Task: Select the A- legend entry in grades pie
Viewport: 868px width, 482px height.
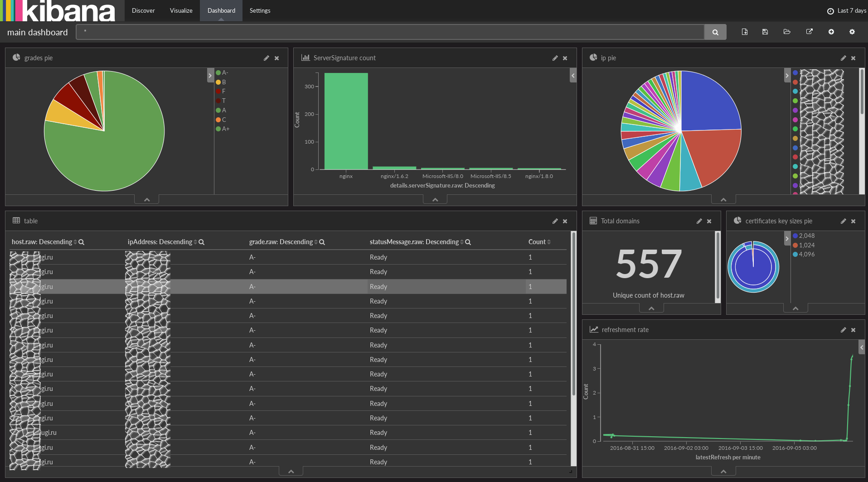Action: click(x=222, y=72)
